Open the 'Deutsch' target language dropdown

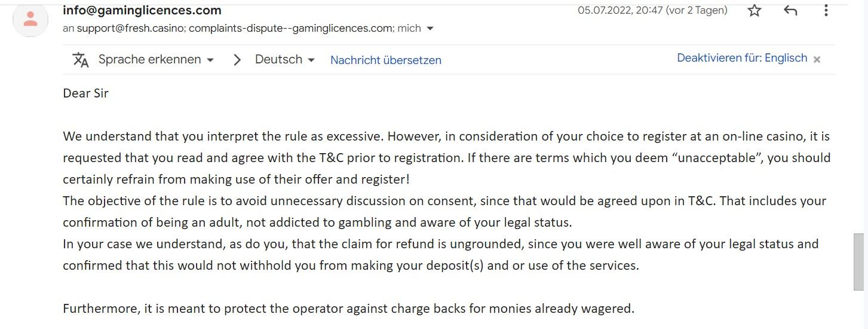point(284,60)
